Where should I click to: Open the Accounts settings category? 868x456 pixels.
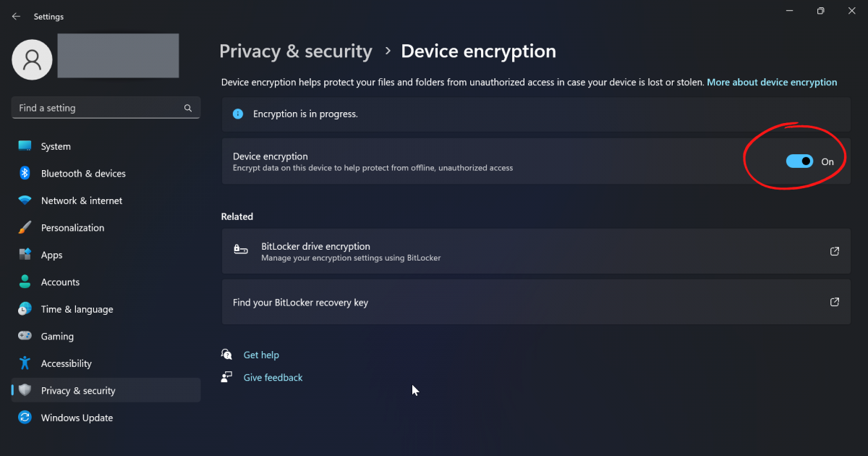point(60,282)
